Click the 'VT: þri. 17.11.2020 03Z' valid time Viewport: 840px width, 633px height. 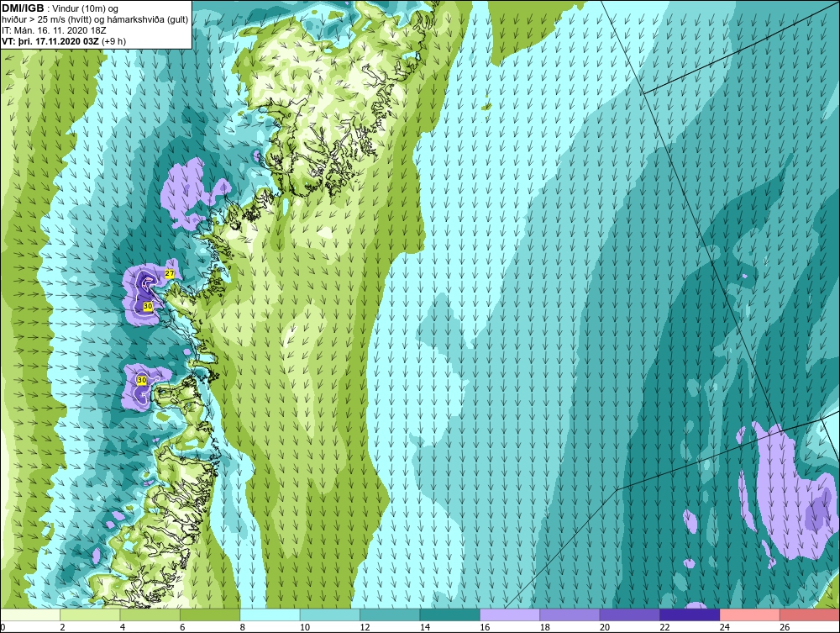click(50, 41)
